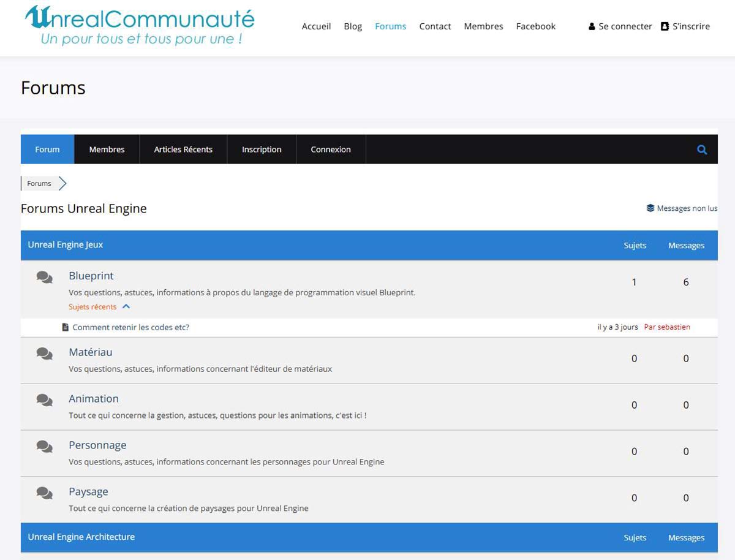Open the Paysage forum title

pos(88,492)
